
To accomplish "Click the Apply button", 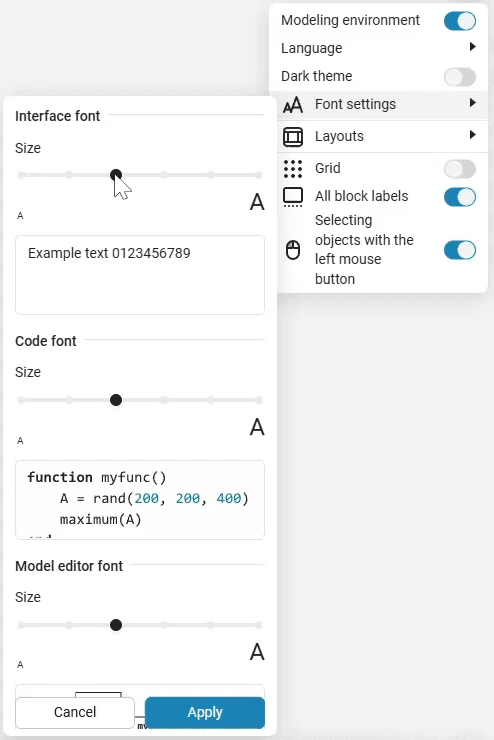I will click(x=205, y=712).
